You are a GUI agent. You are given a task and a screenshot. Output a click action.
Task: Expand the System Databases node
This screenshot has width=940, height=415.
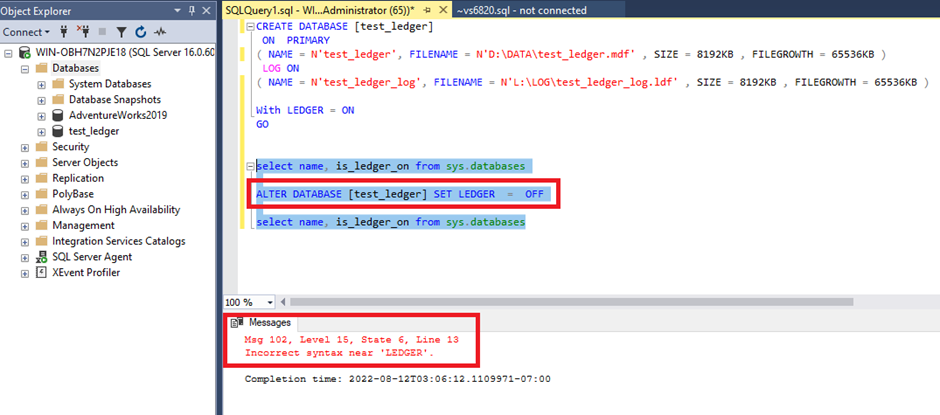[x=41, y=85]
